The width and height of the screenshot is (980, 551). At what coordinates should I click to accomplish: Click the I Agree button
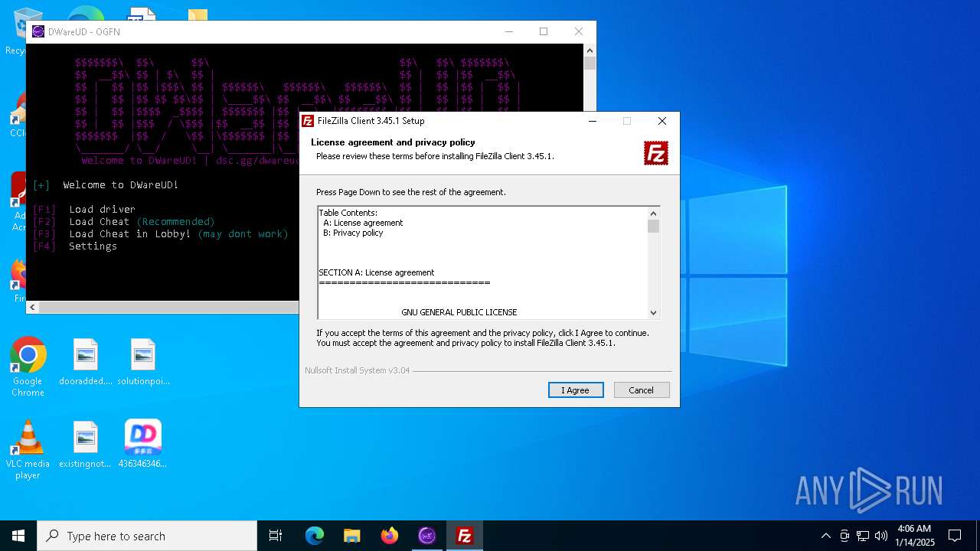pos(576,390)
